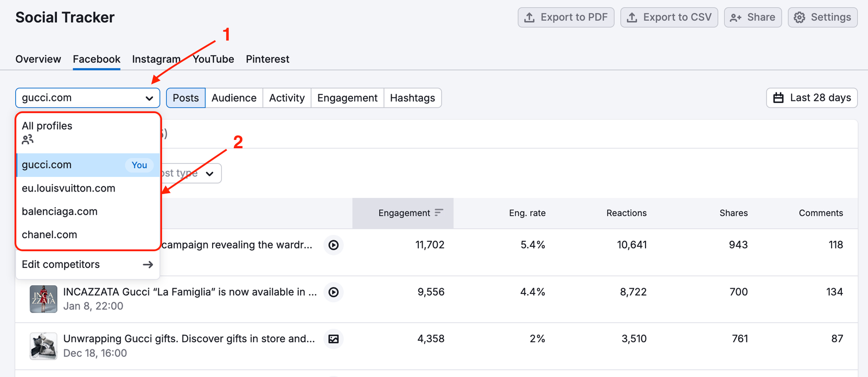
Task: Click the 4.4% engagement rate
Action: tap(533, 292)
